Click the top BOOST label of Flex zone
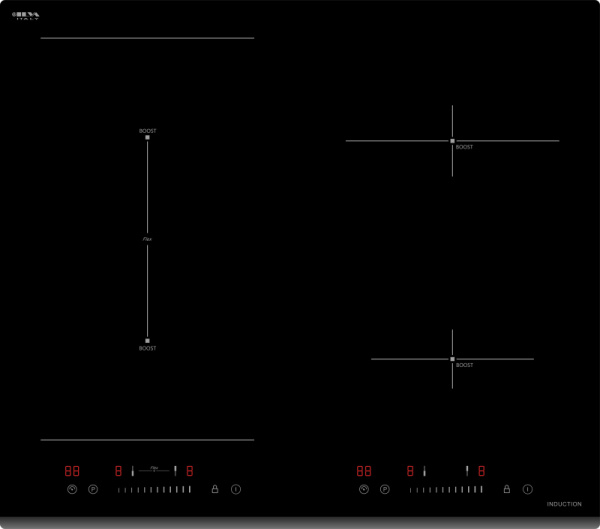 point(147,131)
